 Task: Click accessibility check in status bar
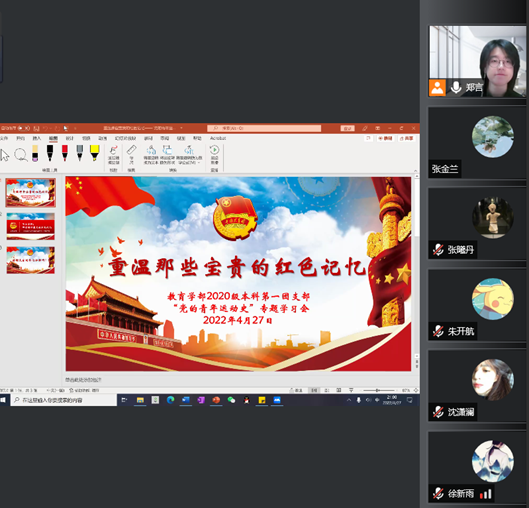[84, 390]
